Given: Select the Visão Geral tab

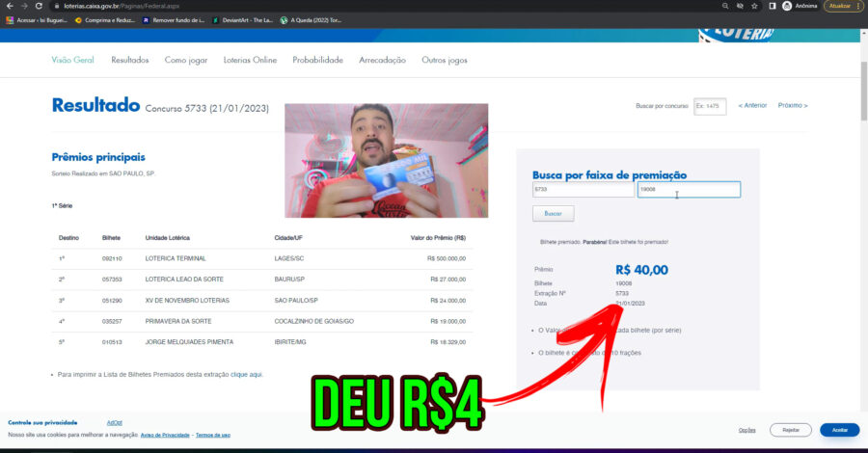Looking at the screenshot, I should (x=72, y=60).
